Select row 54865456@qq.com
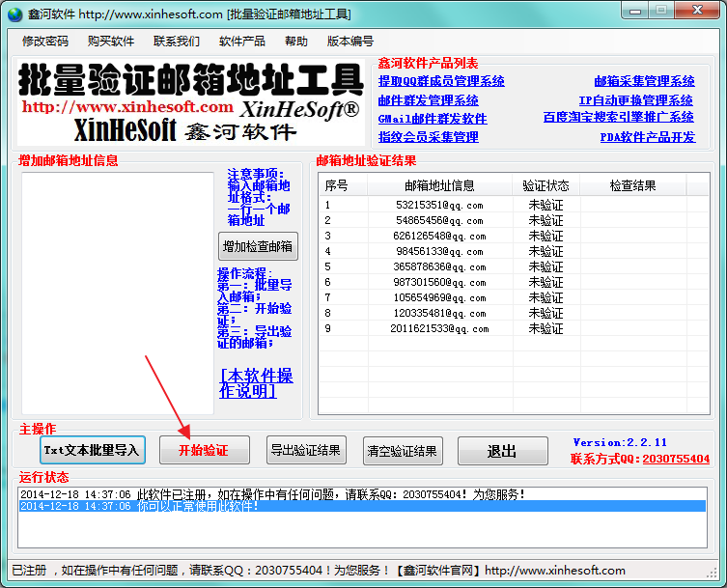 515,220
